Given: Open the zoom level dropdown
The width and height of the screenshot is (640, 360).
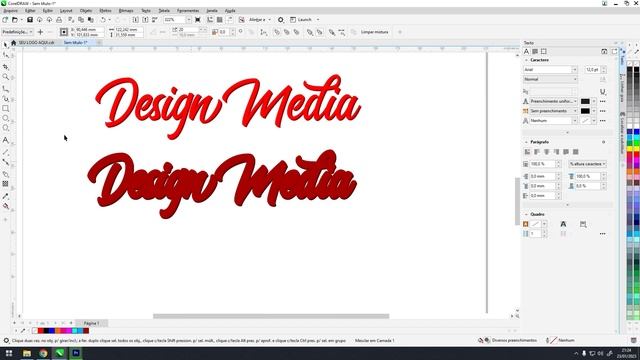Looking at the screenshot, I should (x=188, y=20).
